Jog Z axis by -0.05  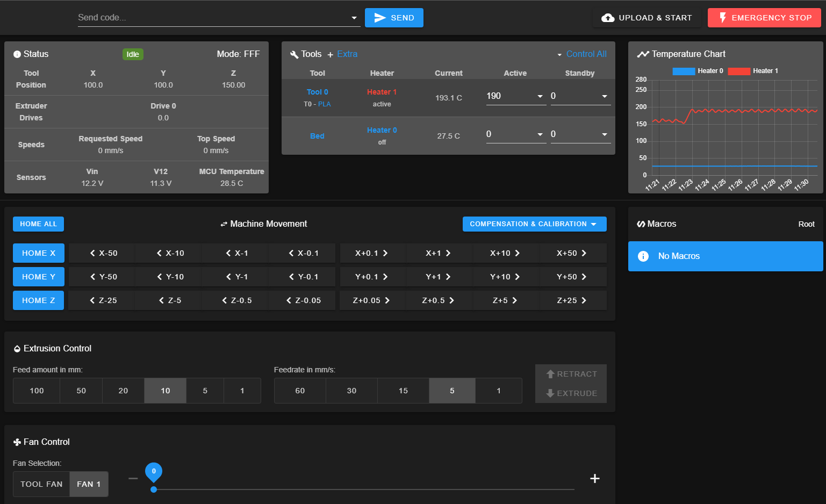click(303, 300)
